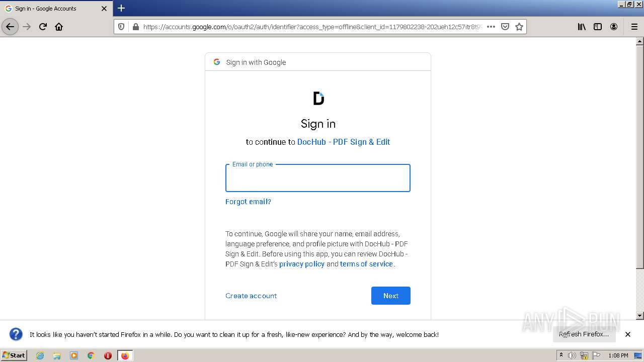Show hidden system tray icons
Viewport: 644px width, 362px height.
[x=561, y=355]
